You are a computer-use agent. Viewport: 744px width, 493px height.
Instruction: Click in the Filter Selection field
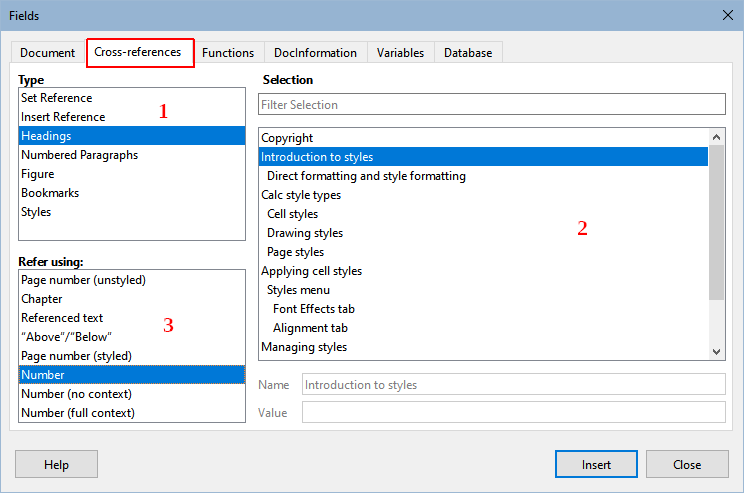[x=491, y=105]
